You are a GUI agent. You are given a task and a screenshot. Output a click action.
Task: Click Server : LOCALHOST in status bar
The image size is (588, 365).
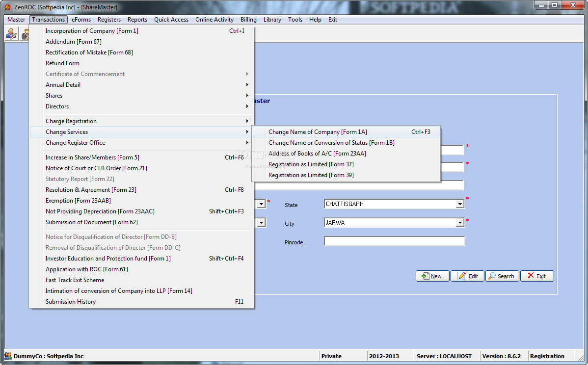click(444, 356)
